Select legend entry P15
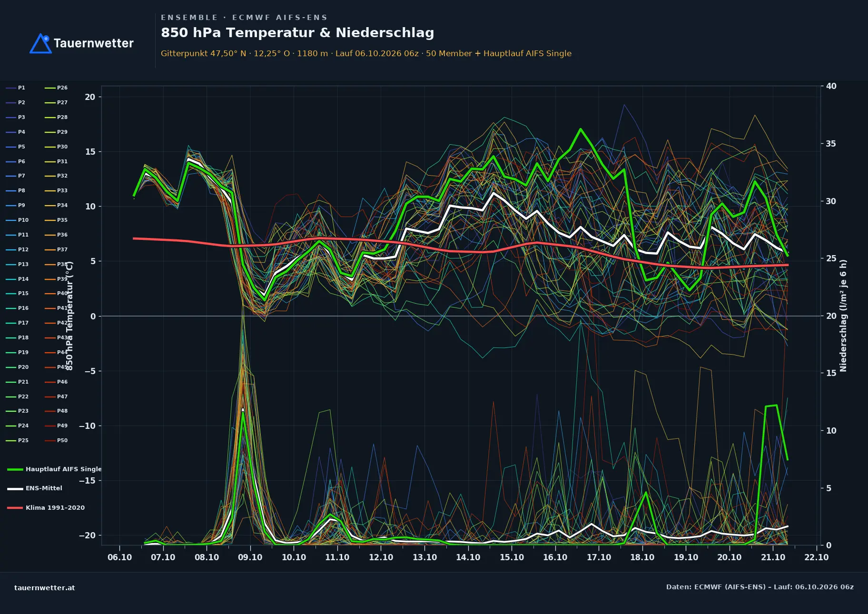Image resolution: width=868 pixels, height=614 pixels. click(17, 293)
